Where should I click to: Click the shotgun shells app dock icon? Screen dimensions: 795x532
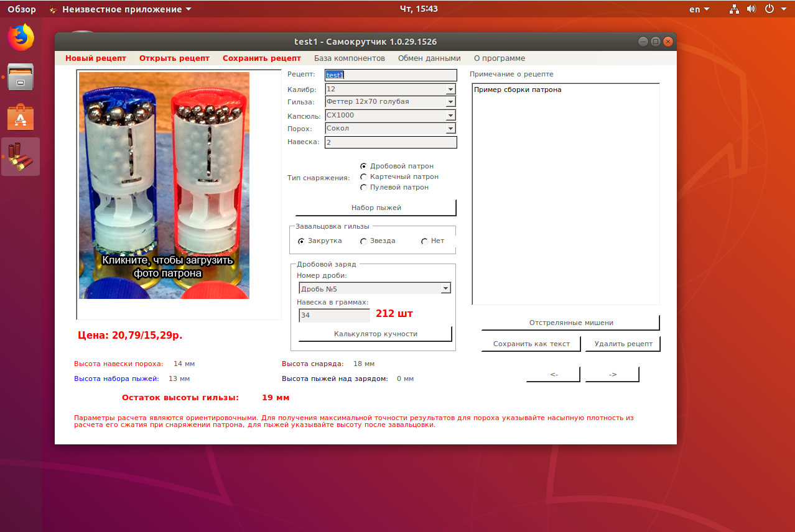21,157
